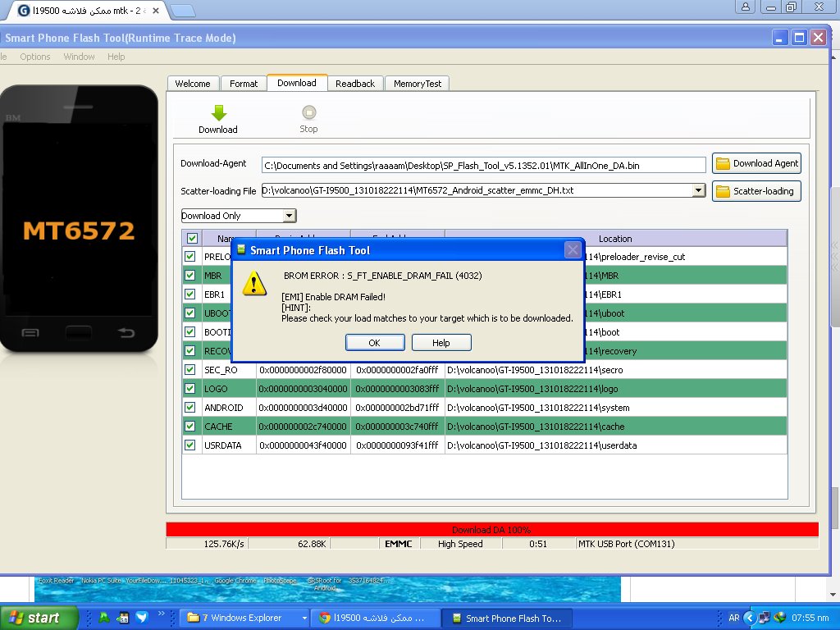Click the Chrome tab favicon for I19500 page
The image size is (840, 630).
pyautogui.click(x=24, y=10)
